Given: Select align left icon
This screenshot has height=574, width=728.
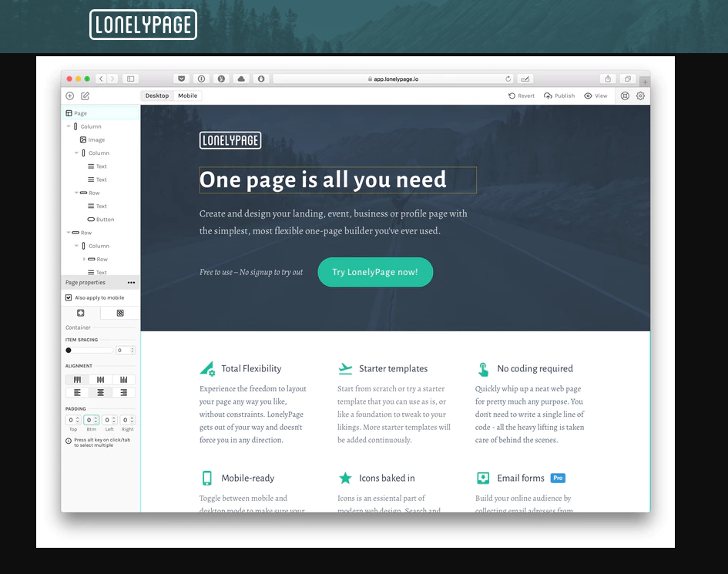Looking at the screenshot, I should coord(77,392).
